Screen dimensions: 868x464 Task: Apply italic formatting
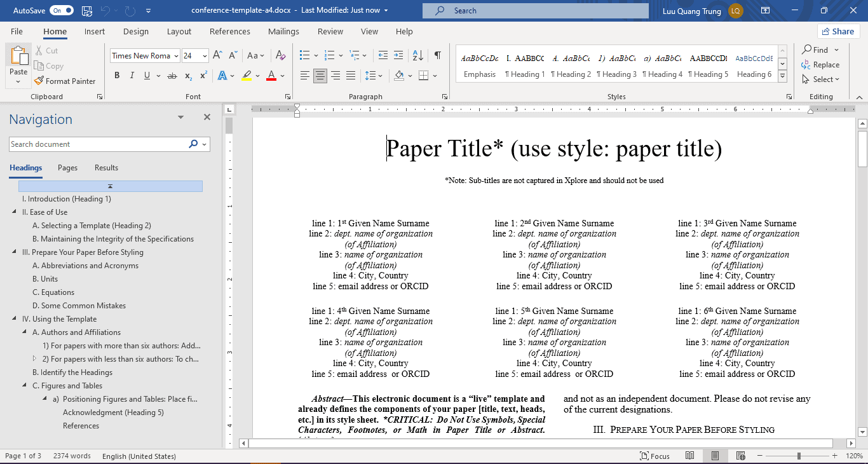[x=131, y=74]
